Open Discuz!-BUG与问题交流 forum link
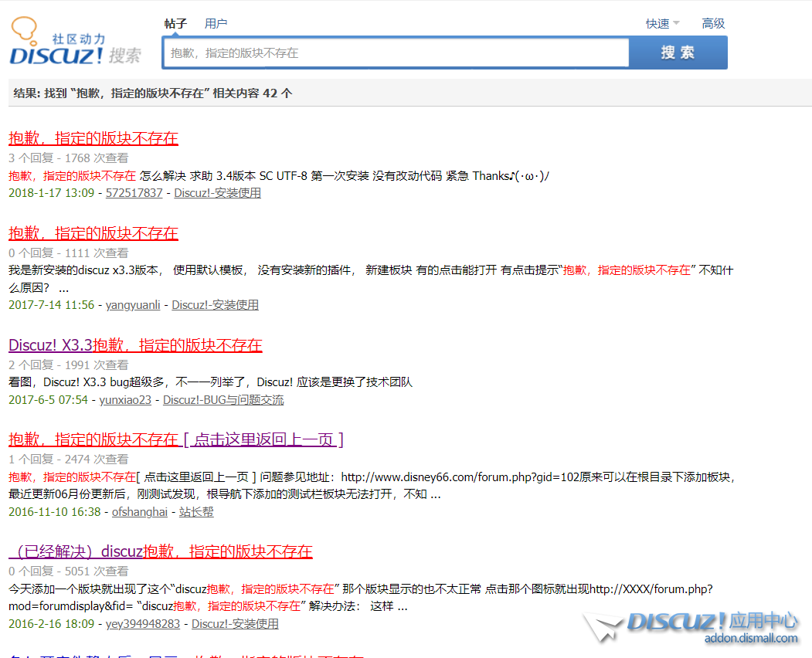 coord(223,400)
